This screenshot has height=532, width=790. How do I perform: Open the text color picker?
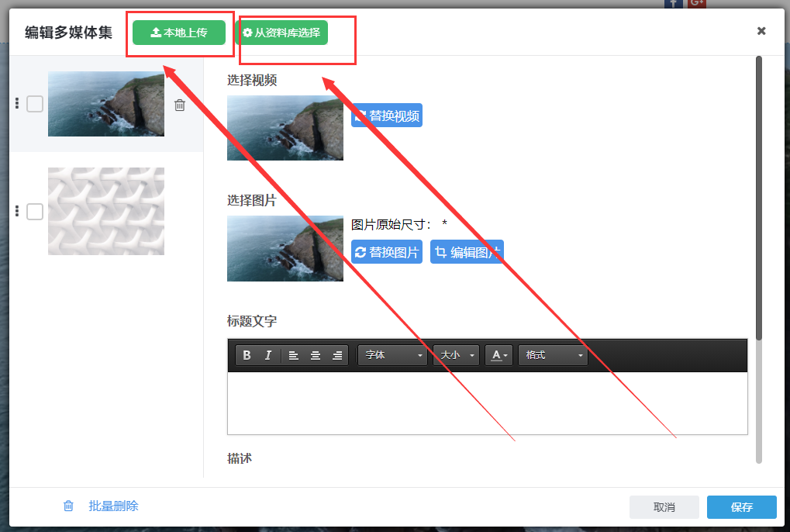click(498, 355)
